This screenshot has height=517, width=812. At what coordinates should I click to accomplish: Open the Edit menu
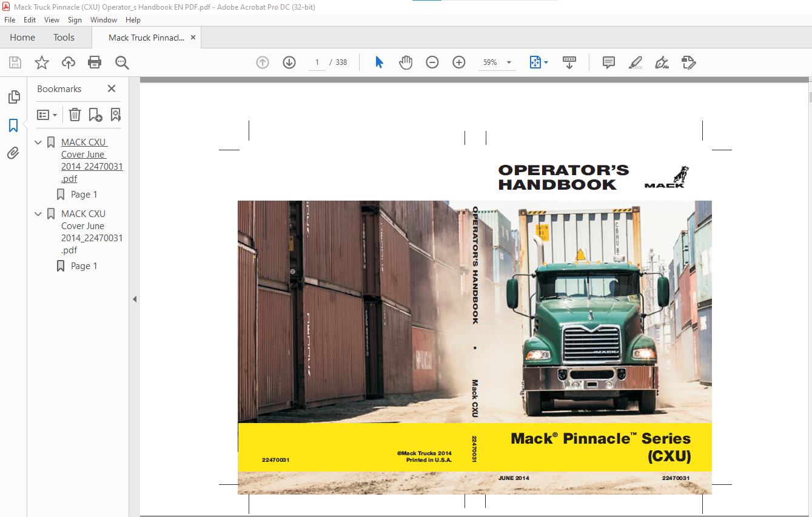coord(30,20)
